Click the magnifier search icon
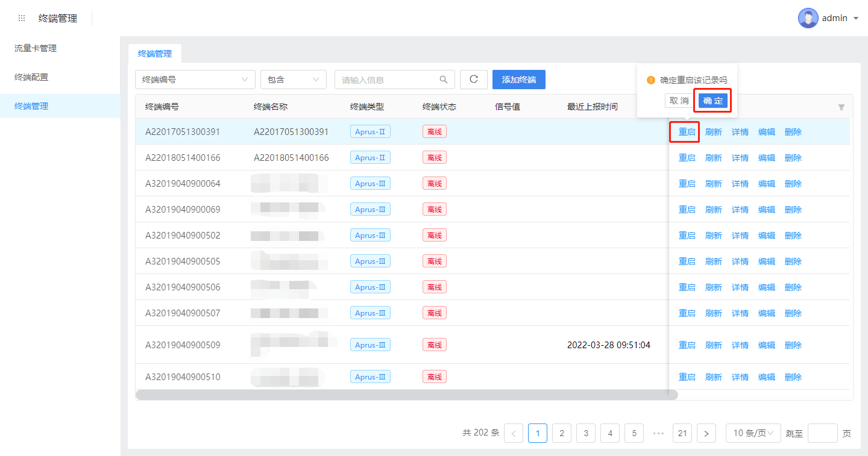This screenshot has height=456, width=868. 444,80
